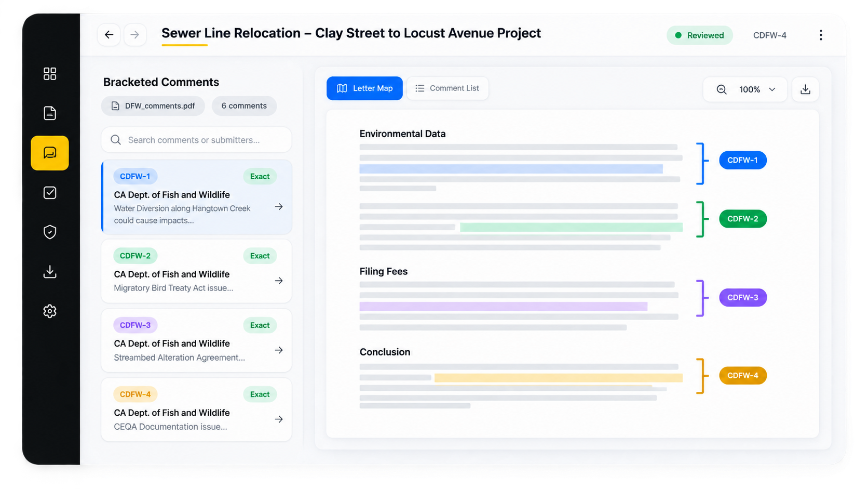Click the Bracketed Comments heading
This screenshot has height=489, width=868.
pyautogui.click(x=161, y=82)
